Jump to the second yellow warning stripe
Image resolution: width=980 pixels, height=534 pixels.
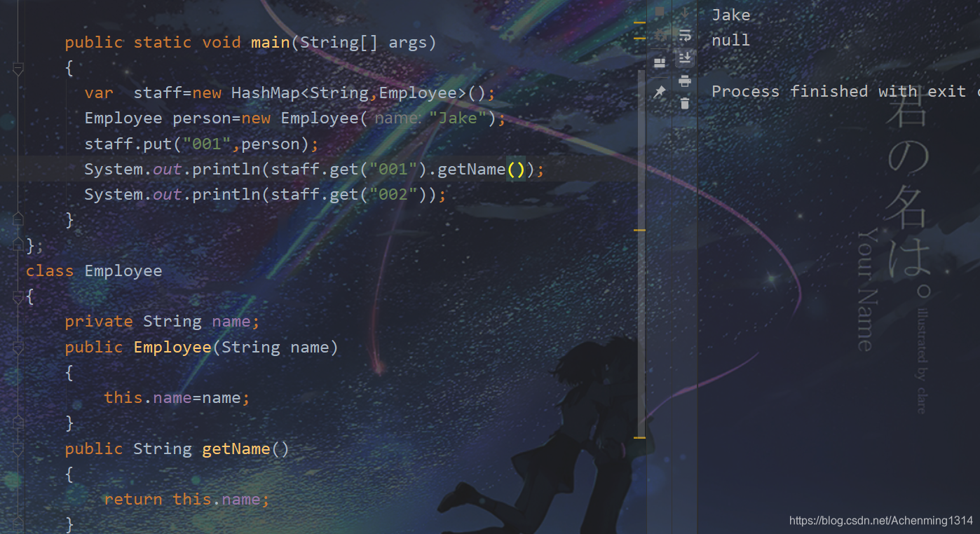(639, 38)
